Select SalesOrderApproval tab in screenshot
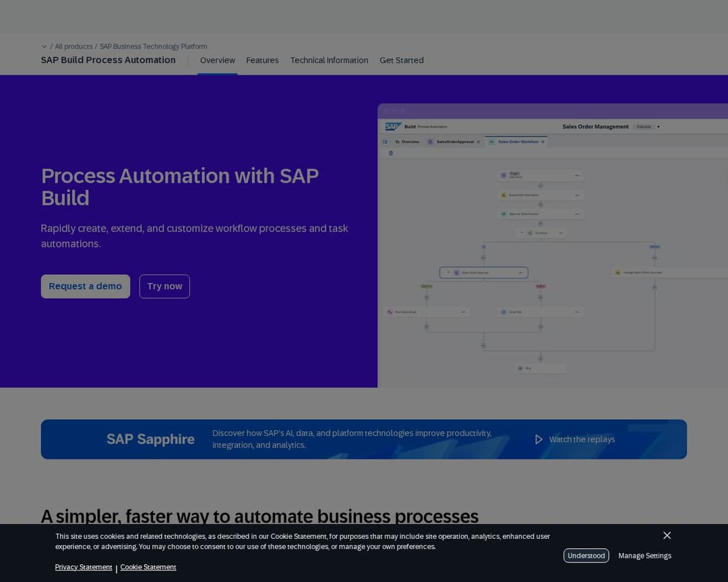This screenshot has width=728, height=582. pos(454,141)
